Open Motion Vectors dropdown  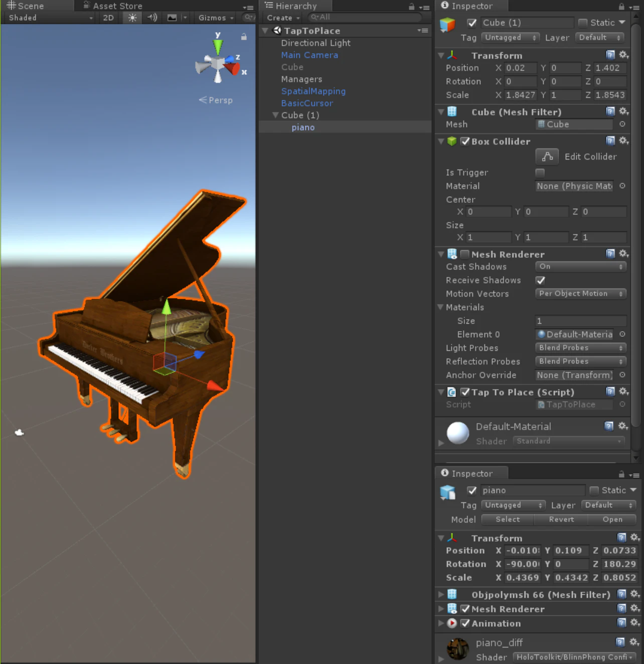[x=581, y=294]
